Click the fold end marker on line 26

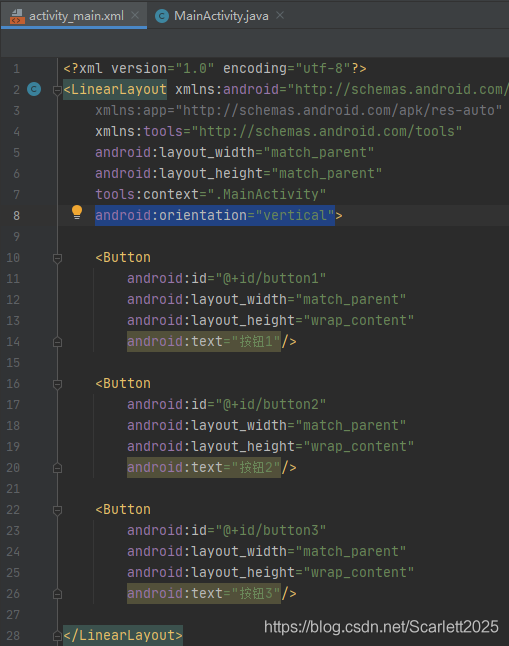[57, 594]
